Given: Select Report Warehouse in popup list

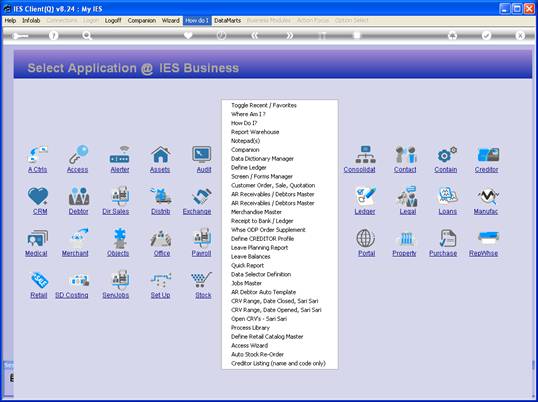Looking at the screenshot, I should click(255, 132).
